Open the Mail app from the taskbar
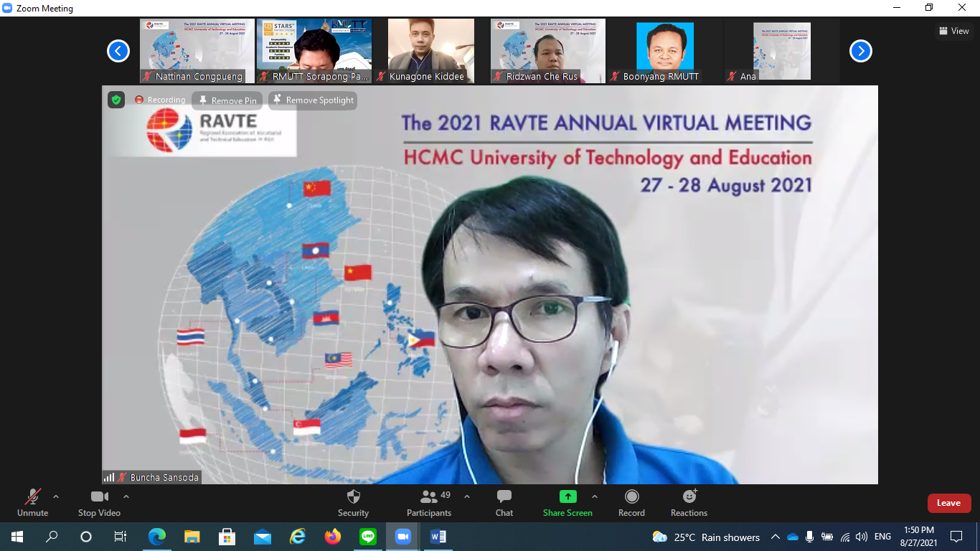980x551 pixels. [x=262, y=537]
